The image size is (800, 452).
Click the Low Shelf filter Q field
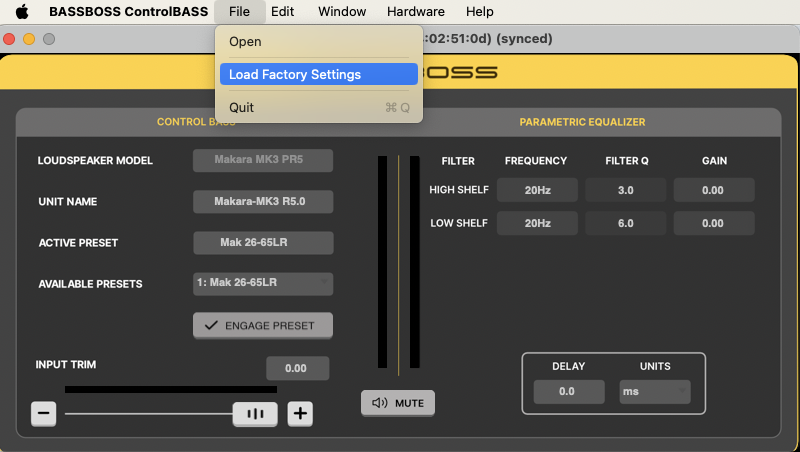tap(625, 223)
